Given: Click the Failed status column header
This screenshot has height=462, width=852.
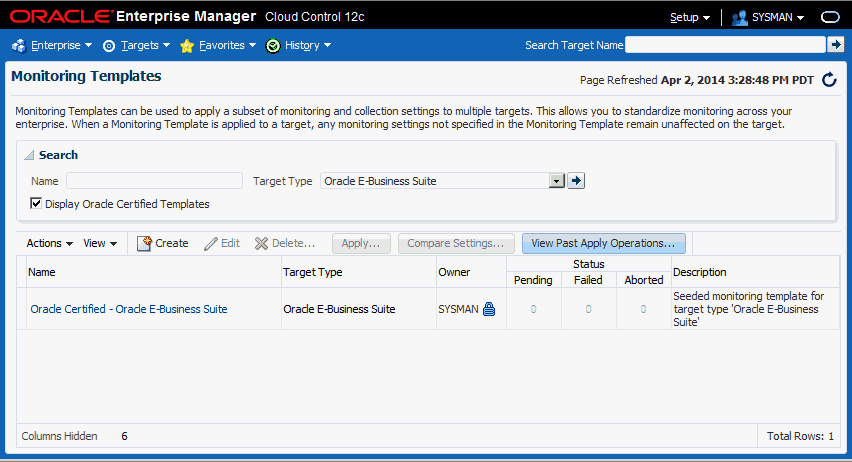Looking at the screenshot, I should point(588,280).
